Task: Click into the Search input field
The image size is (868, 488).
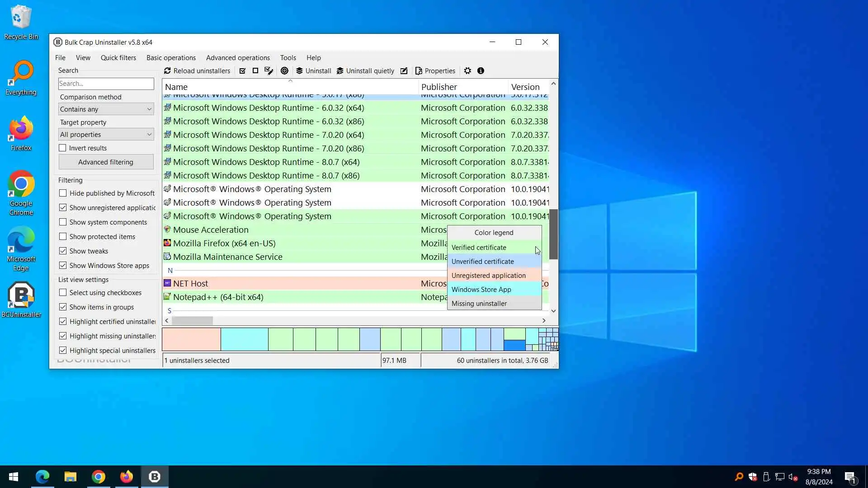Action: click(x=106, y=84)
